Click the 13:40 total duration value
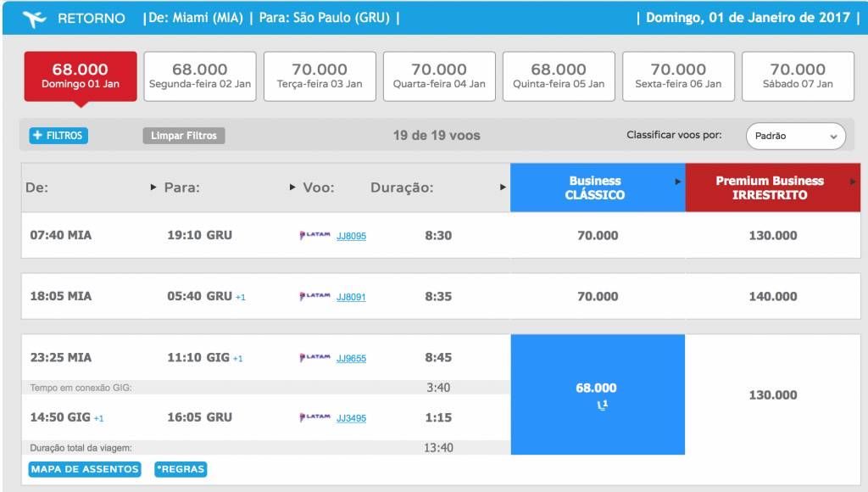The image size is (868, 492). pyautogui.click(x=438, y=448)
